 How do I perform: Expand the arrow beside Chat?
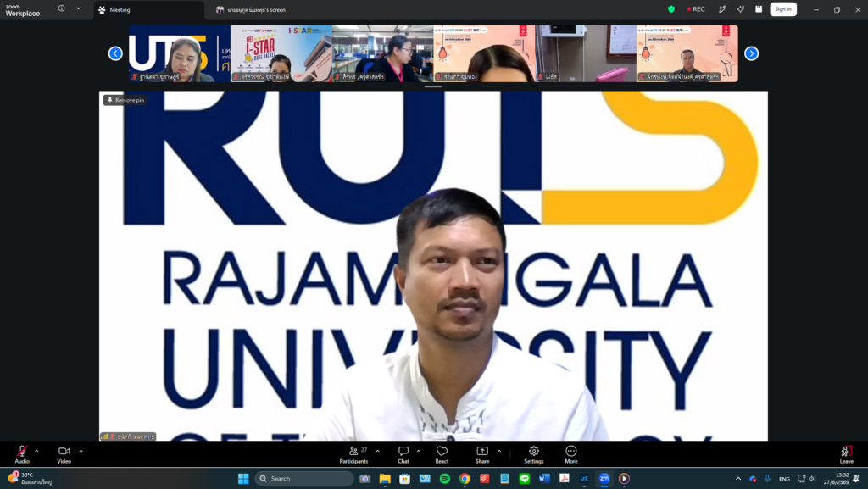coord(419,452)
